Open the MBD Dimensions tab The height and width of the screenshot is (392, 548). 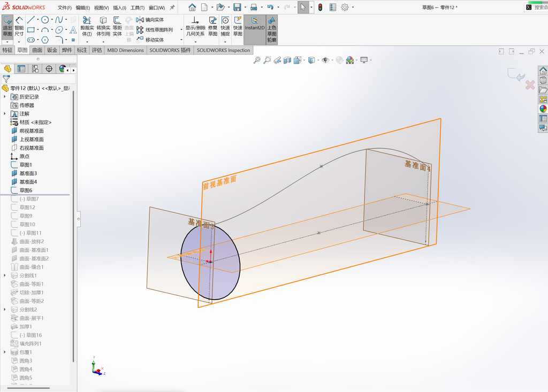point(125,50)
